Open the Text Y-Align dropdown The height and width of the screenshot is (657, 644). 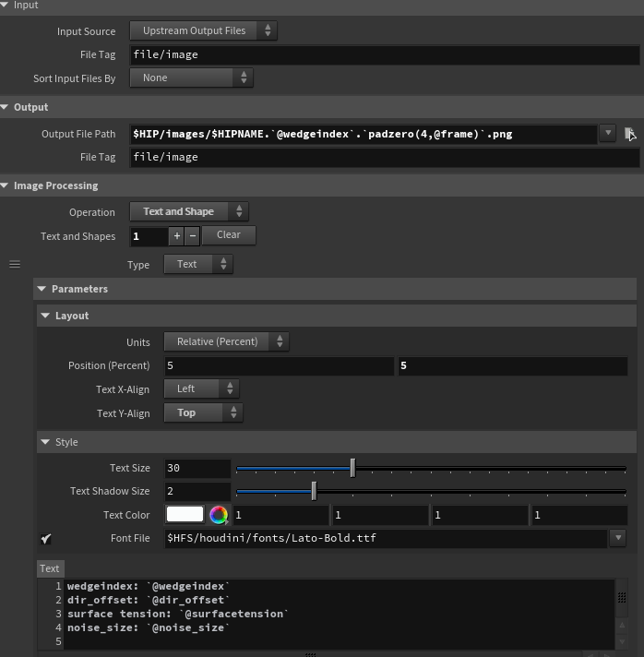(x=203, y=413)
